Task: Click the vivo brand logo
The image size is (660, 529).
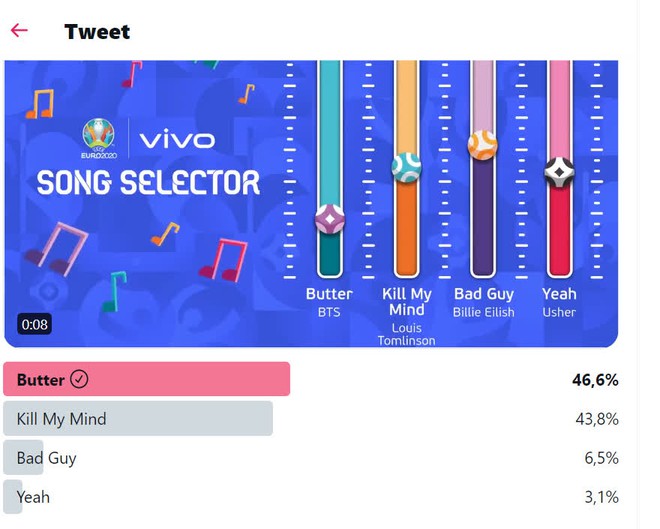Action: click(176, 140)
